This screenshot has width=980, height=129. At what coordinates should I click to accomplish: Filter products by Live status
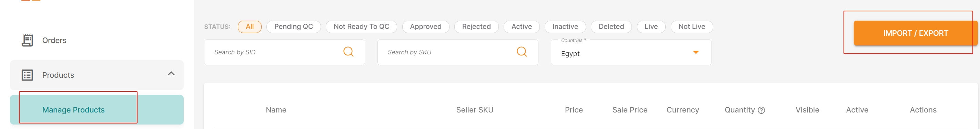point(651,26)
